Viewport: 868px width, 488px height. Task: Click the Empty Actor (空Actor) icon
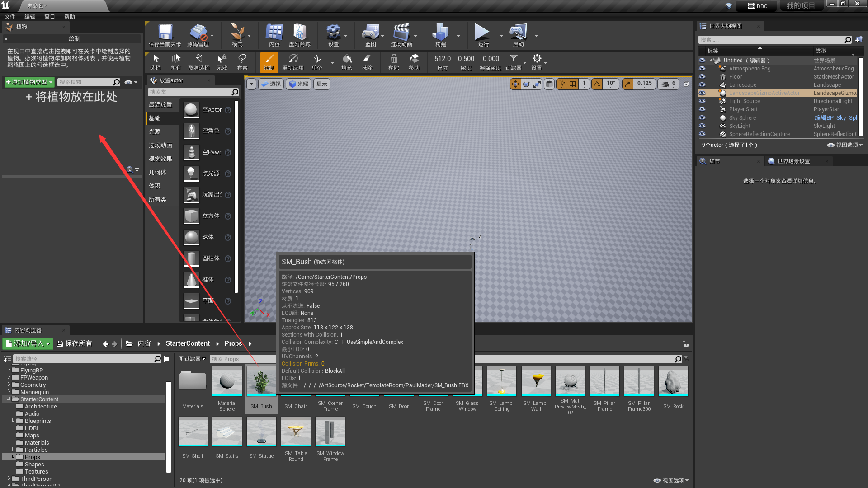(x=191, y=110)
